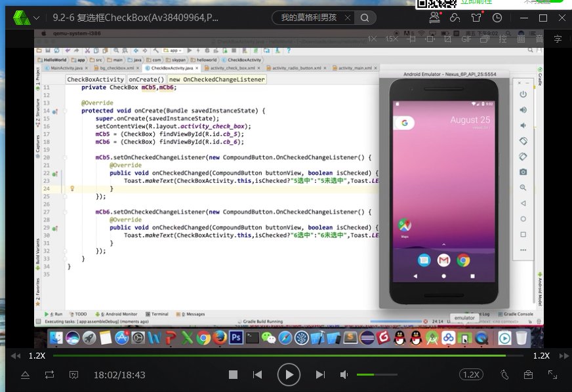Open the skin T-shirt icon

pos(476,18)
